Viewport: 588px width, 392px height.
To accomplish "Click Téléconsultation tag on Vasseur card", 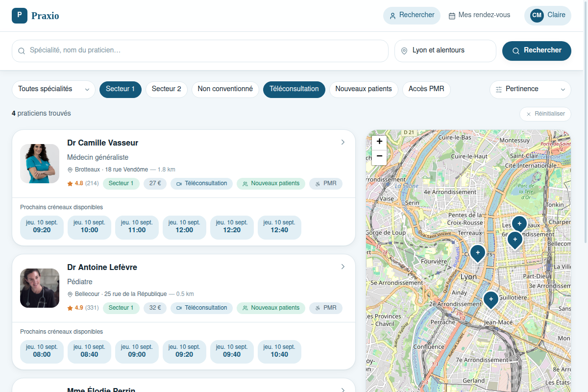I will tap(201, 184).
